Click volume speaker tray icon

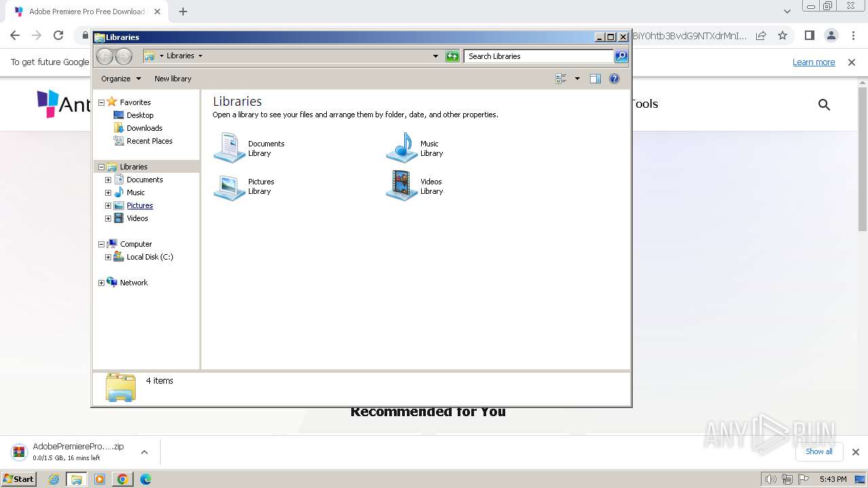[x=770, y=479]
